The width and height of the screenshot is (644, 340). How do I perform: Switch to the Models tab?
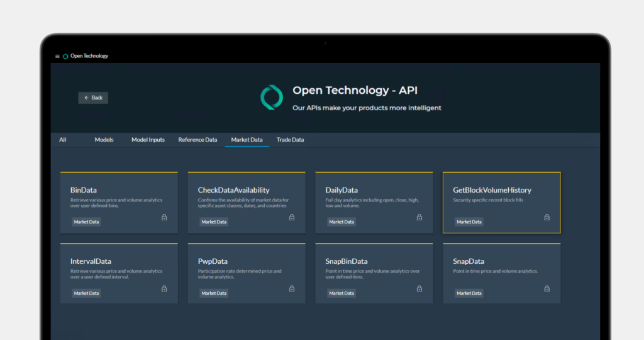(x=104, y=140)
